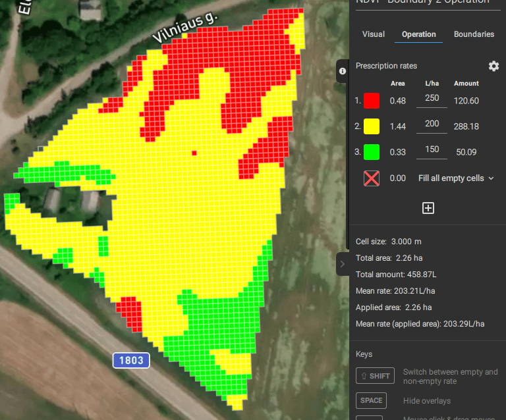Click the Prescription rates heading
This screenshot has width=506, height=420.
click(x=386, y=66)
